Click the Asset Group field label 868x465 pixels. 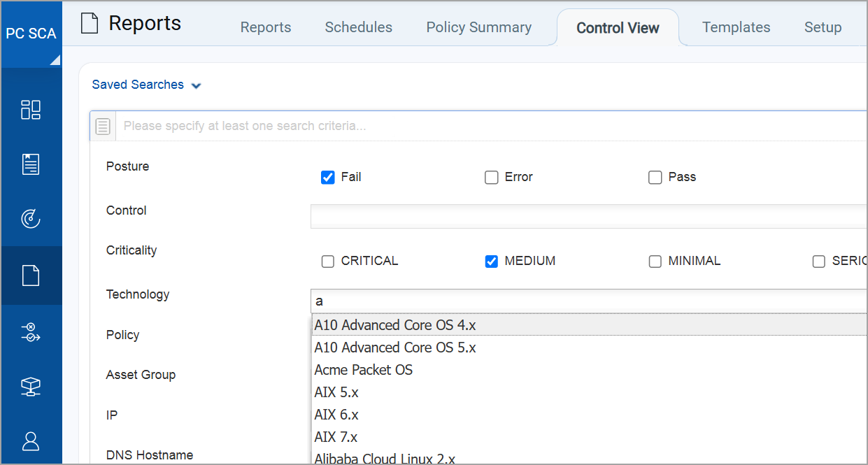coord(141,375)
